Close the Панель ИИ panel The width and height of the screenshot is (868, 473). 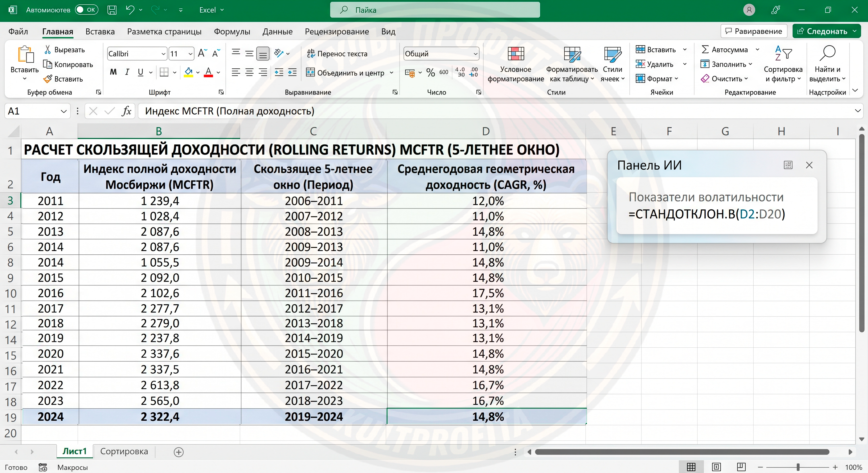pos(809,165)
